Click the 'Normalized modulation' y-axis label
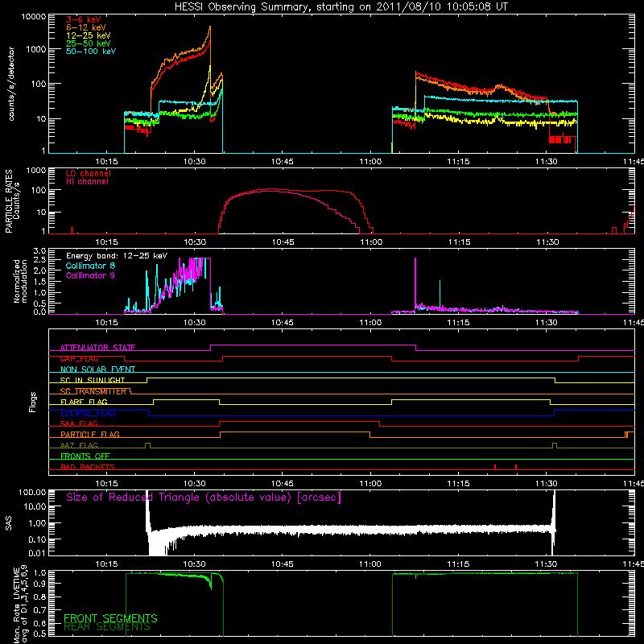The height and width of the screenshot is (644, 644). 20,281
